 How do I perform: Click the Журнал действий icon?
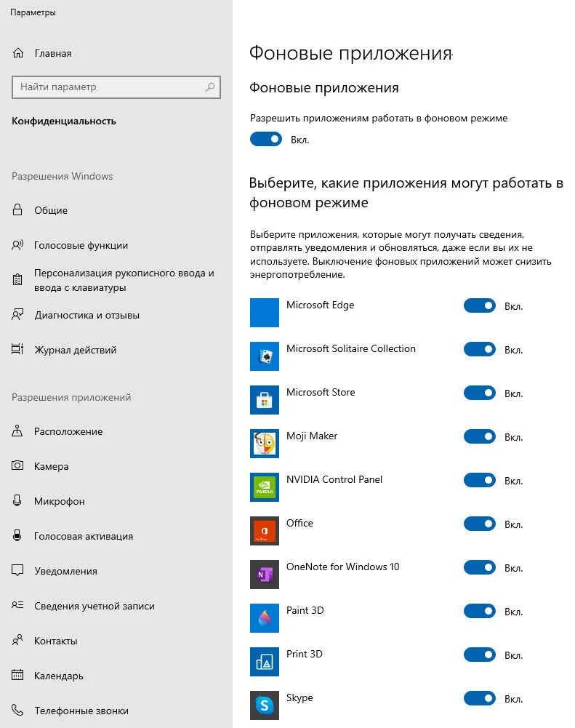17,350
